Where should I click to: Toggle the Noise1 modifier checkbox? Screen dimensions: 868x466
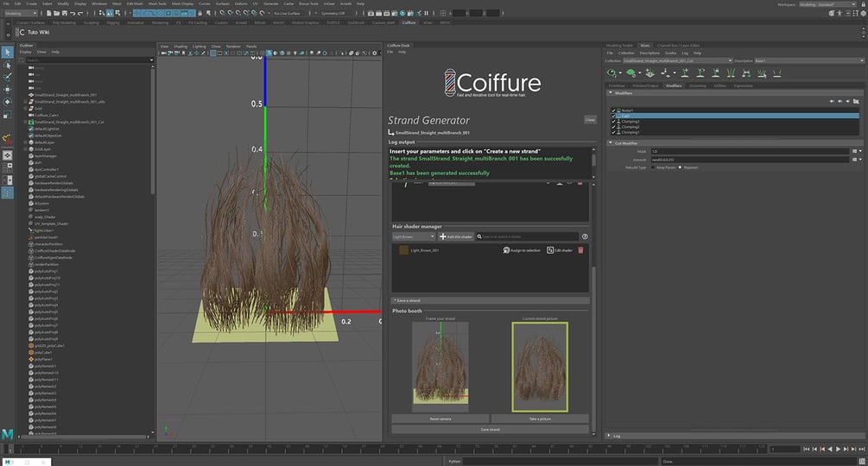[613, 110]
